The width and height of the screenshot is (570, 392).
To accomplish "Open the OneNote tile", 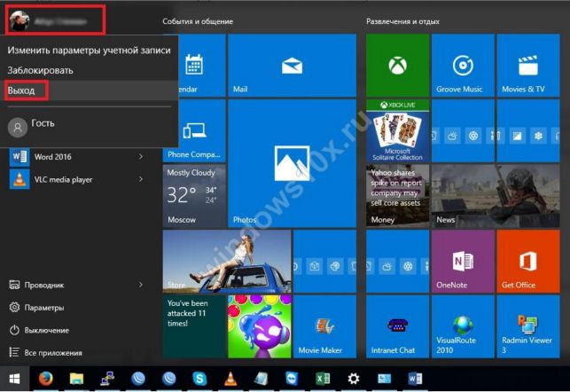I will [463, 261].
